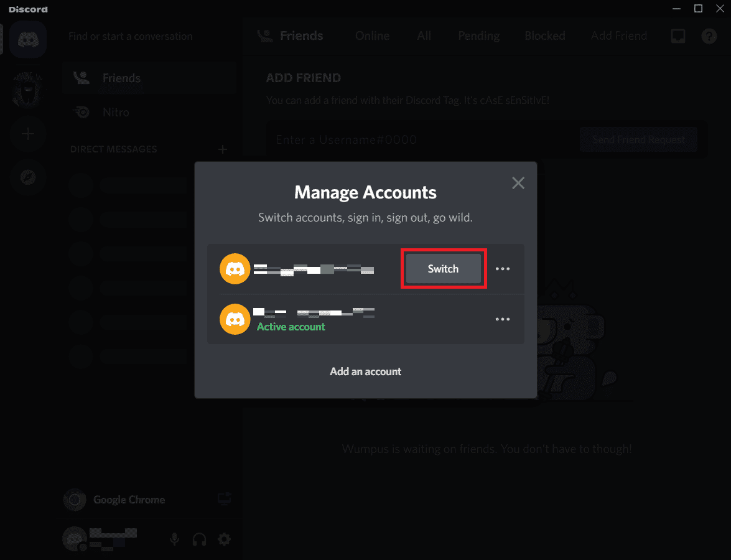Click the DIRECT MESSAGES heading
This screenshot has width=731, height=560.
pyautogui.click(x=113, y=149)
